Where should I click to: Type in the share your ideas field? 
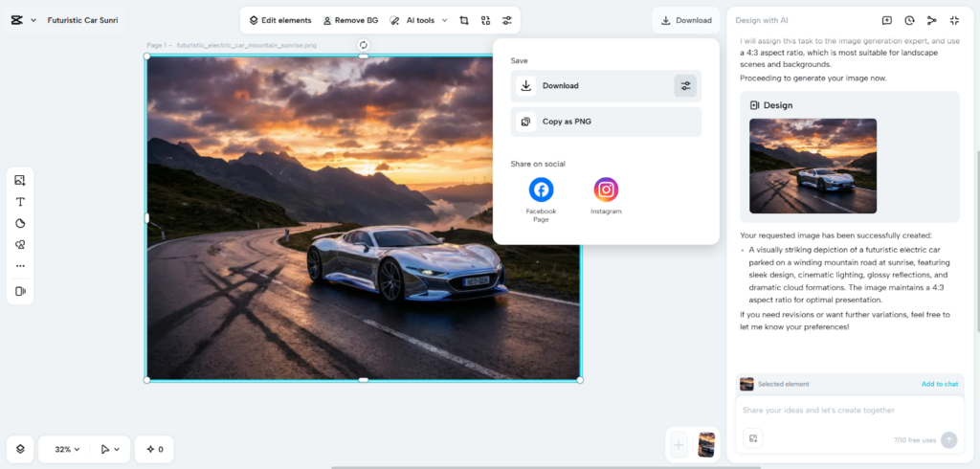[842, 411]
